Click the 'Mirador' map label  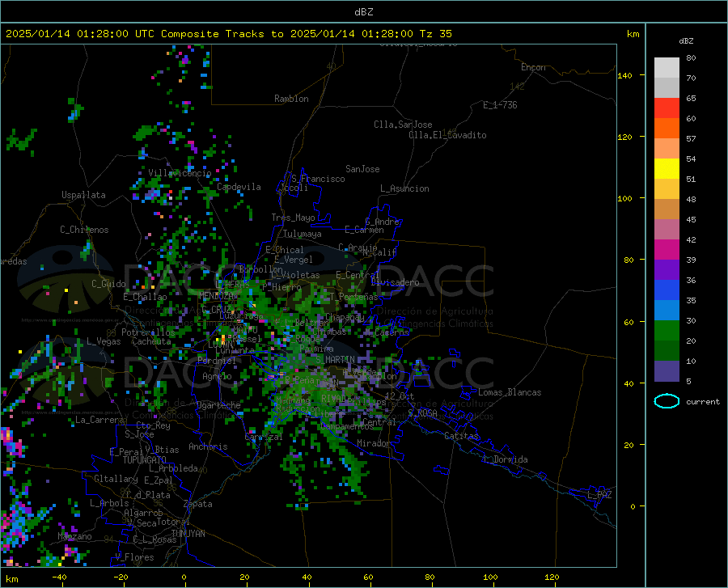[373, 443]
